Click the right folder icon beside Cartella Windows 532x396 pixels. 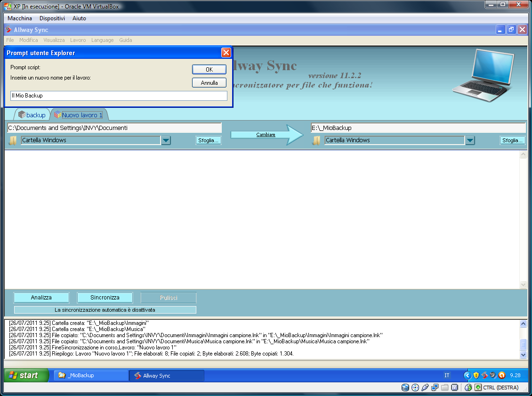(316, 140)
